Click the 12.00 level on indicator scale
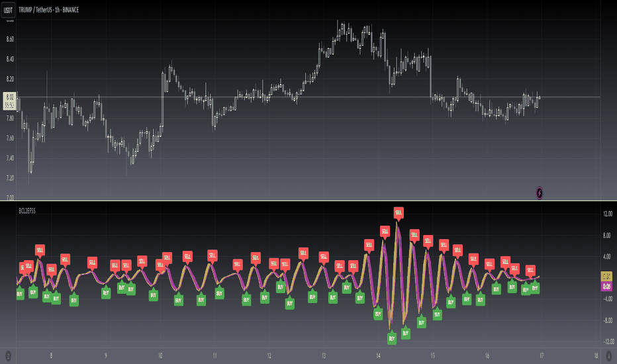The image size is (617, 364). (x=608, y=214)
